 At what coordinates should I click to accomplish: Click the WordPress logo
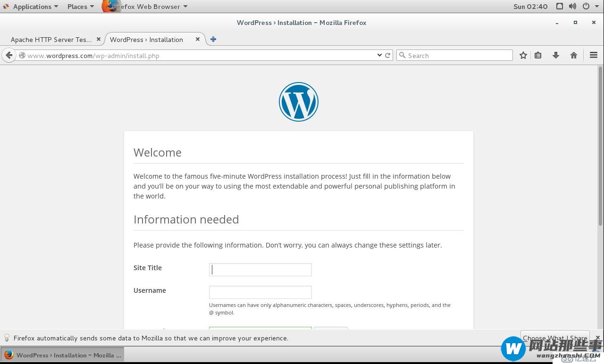click(x=299, y=102)
